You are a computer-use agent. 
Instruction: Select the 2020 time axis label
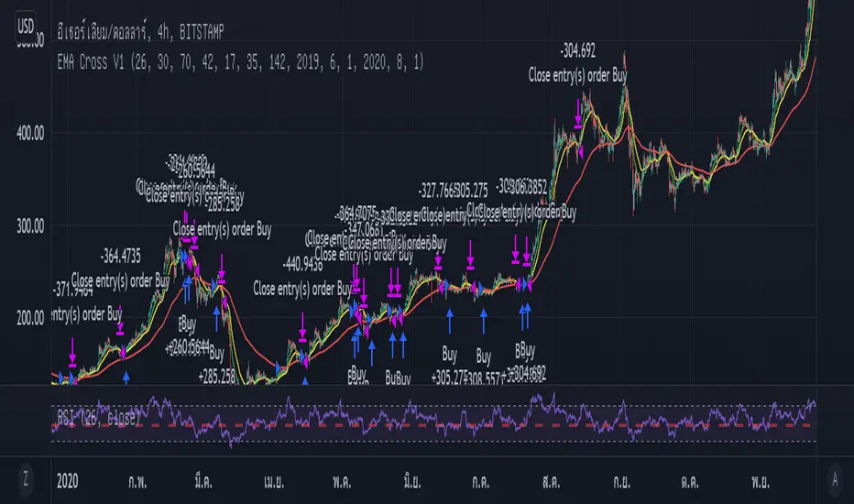click(68, 481)
